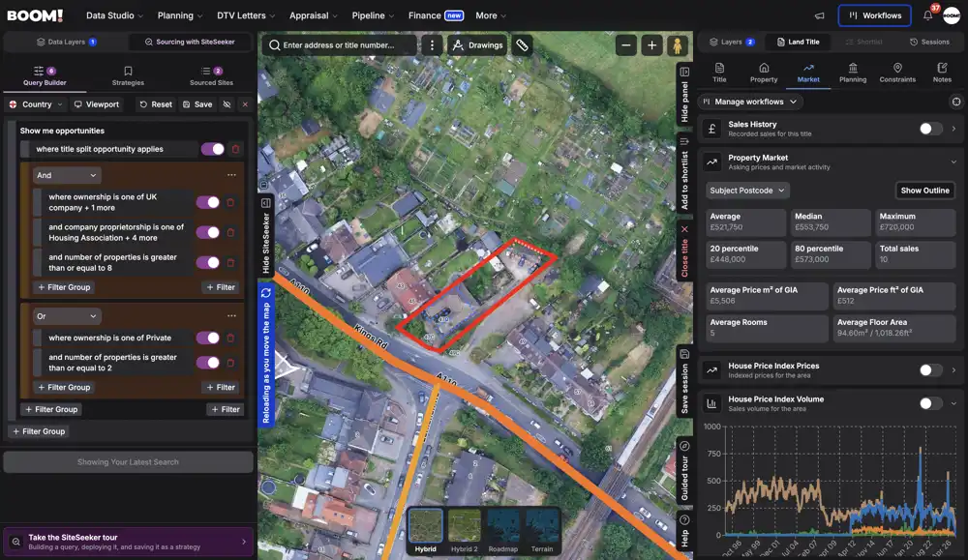
Task: Toggle number of properties ≥ 8 filter
Action: click(208, 263)
